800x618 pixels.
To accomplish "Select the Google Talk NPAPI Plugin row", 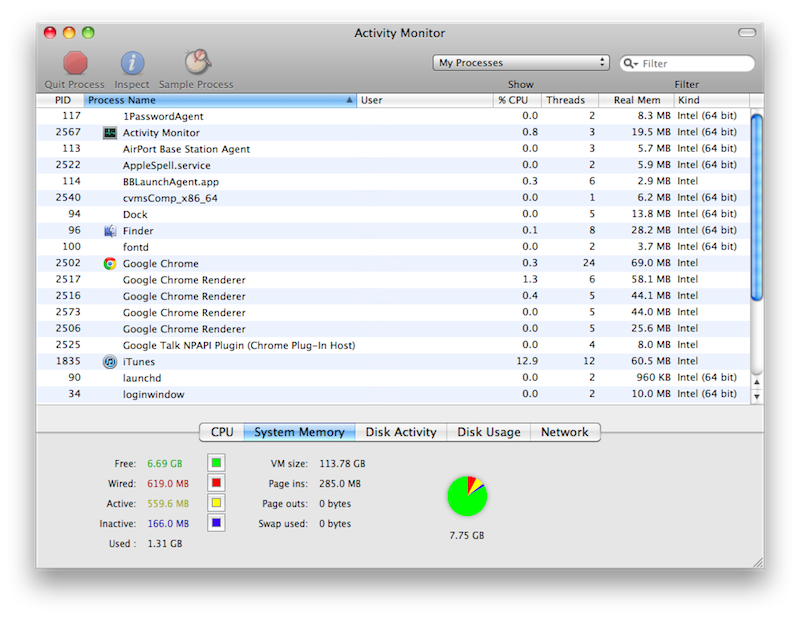I will (393, 345).
